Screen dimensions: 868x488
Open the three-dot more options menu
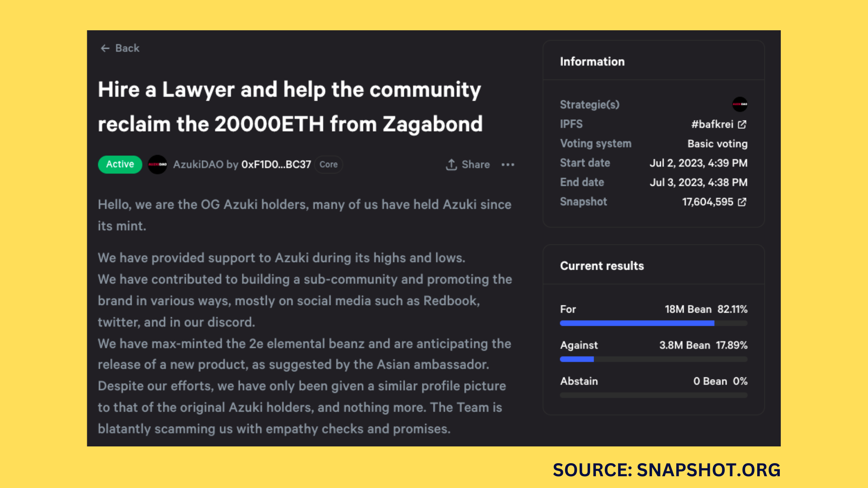tap(508, 164)
